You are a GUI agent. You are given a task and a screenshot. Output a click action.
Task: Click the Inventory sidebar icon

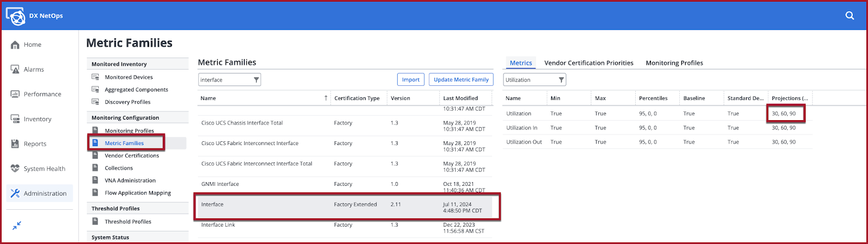15,119
